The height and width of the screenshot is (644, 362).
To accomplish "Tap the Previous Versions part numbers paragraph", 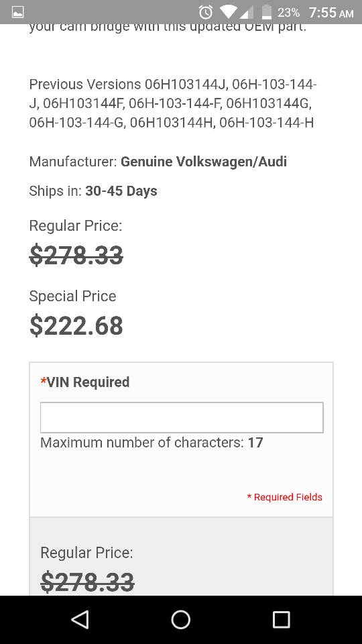I will click(x=173, y=103).
